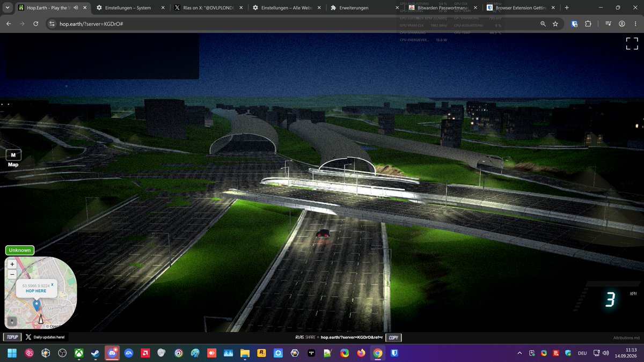Viewport: 644px width, 362px height.
Task: Click the black car on the road
Action: (x=323, y=233)
